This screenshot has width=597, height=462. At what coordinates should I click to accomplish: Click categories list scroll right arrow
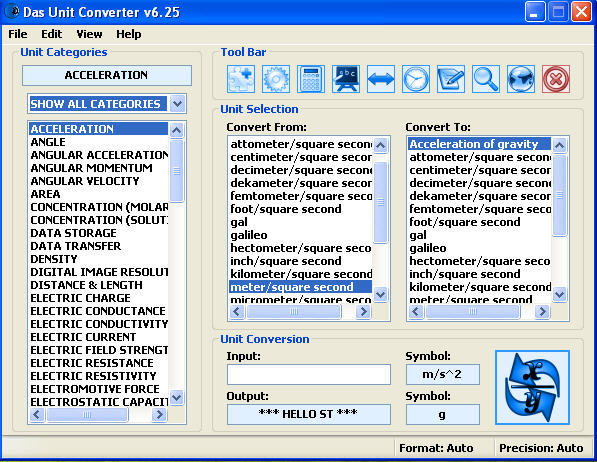pos(159,414)
